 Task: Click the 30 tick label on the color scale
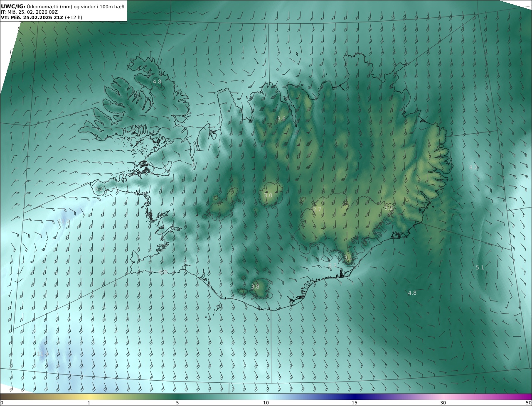[443, 403]
